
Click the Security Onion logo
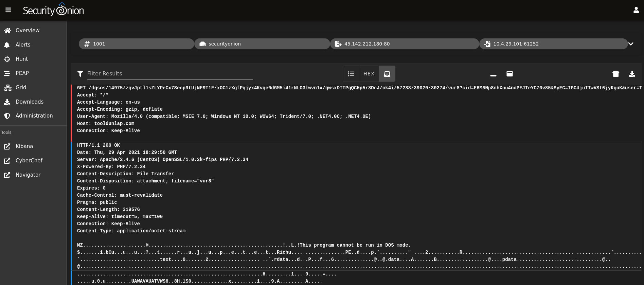[x=53, y=10]
